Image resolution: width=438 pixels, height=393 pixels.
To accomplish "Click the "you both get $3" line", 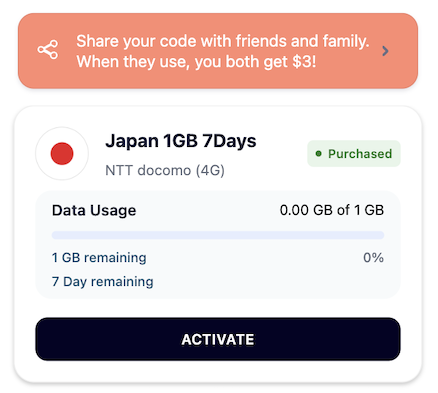I will 196,62.
